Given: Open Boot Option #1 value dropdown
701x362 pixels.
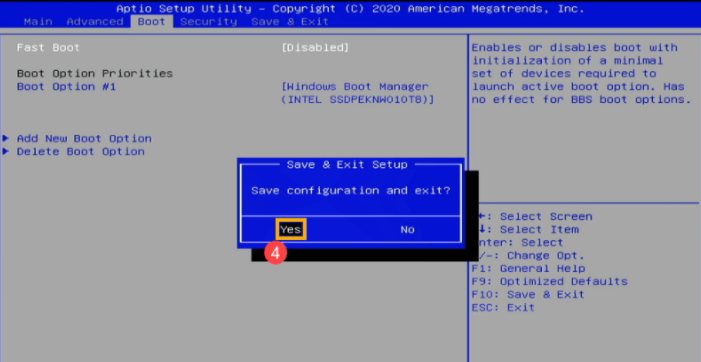Looking at the screenshot, I should [x=358, y=93].
